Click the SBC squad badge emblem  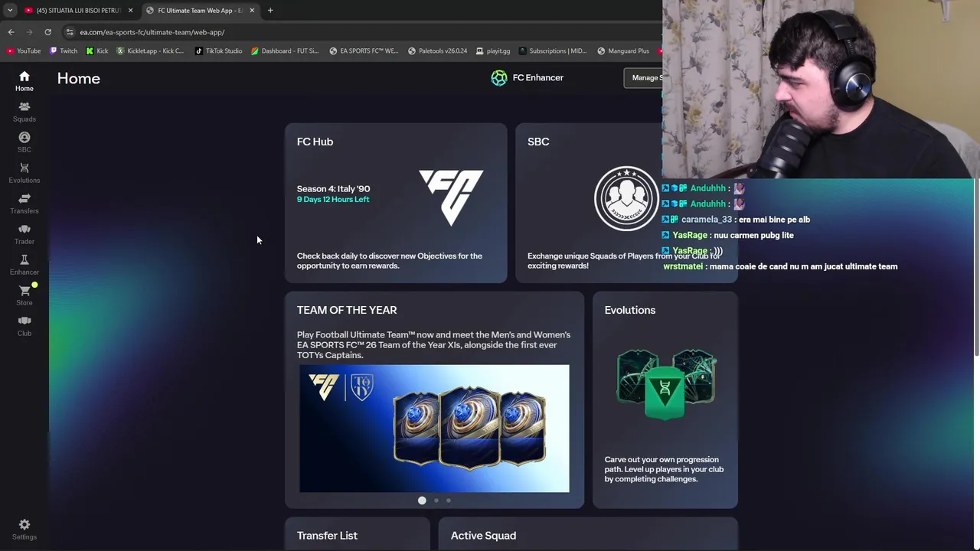(x=626, y=198)
